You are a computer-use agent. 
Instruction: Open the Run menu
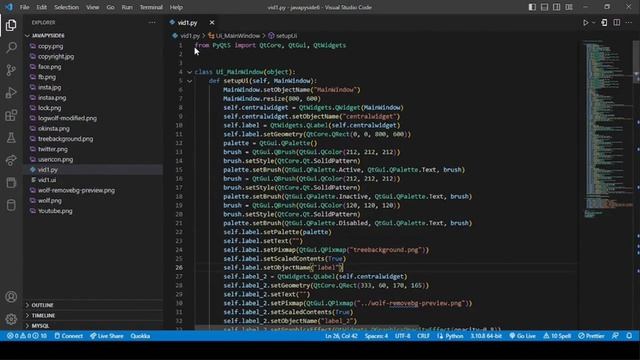[127, 7]
